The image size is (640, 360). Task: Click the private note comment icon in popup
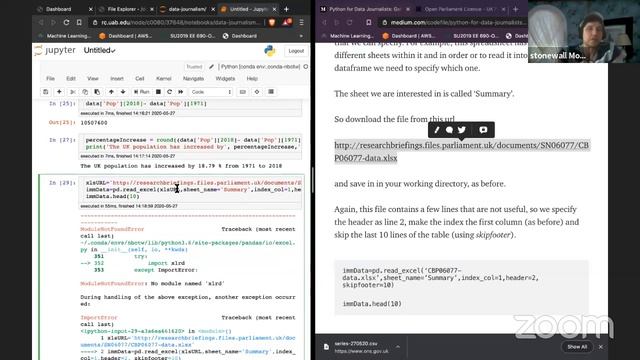[x=483, y=130]
